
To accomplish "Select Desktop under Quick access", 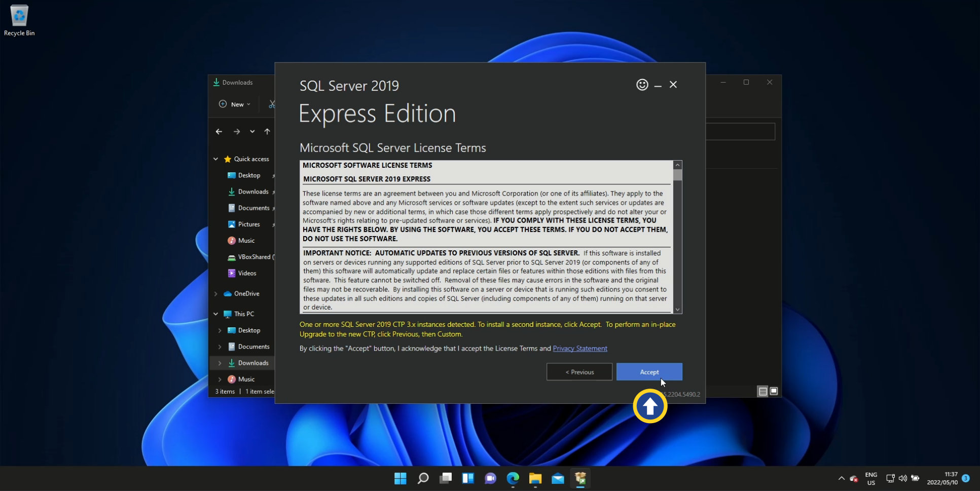I will [249, 175].
